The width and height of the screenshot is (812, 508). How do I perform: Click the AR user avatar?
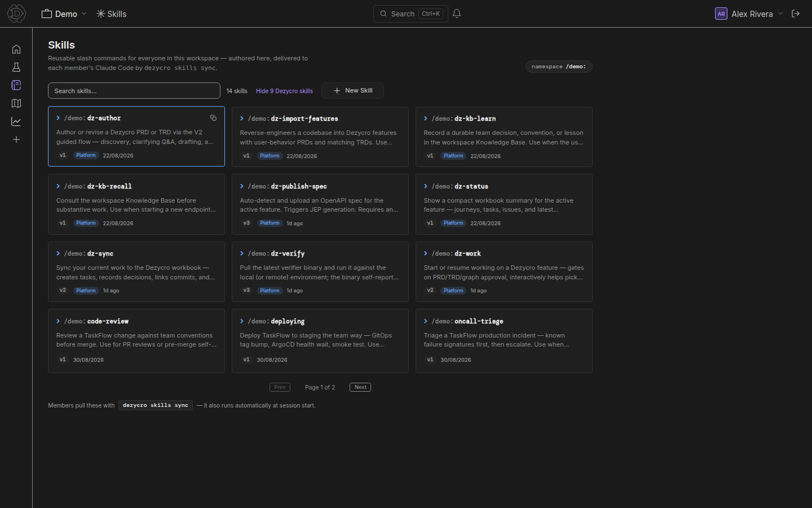(721, 14)
